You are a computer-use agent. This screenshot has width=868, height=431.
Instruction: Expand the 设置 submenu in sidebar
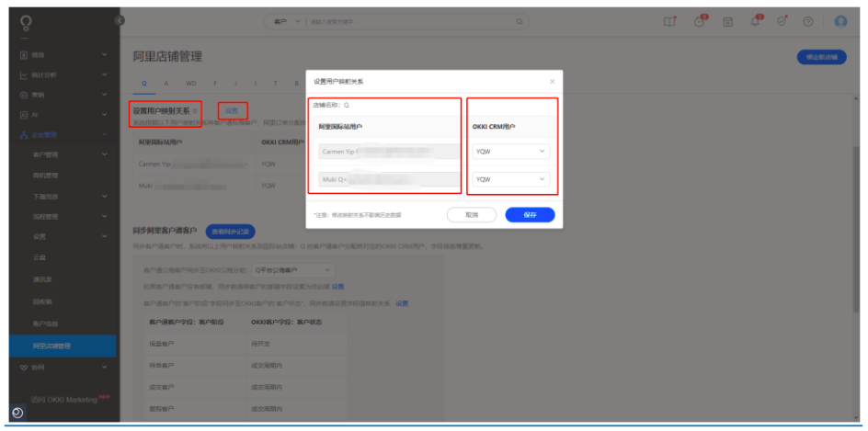[x=105, y=236]
